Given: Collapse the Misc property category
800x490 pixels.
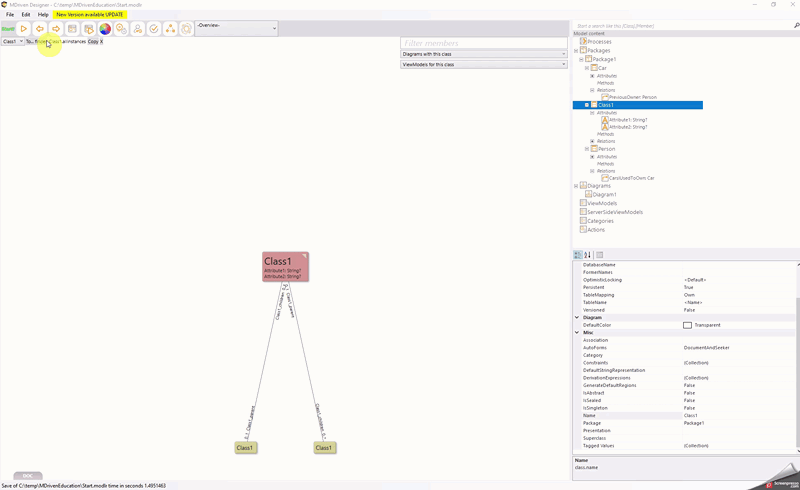Looking at the screenshot, I should [x=577, y=333].
